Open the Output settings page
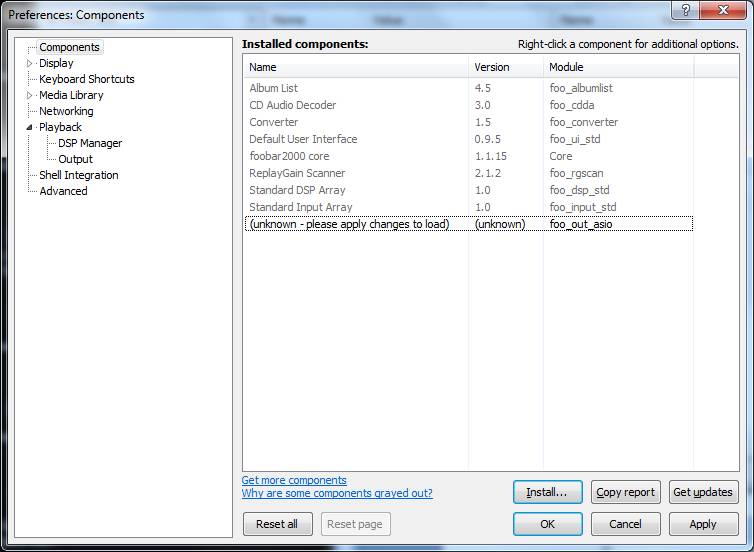Screen dimensions: 754x552 (x=75, y=159)
